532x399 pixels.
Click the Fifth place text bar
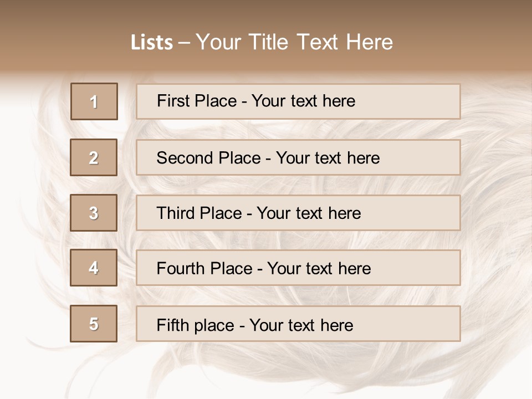coord(298,324)
